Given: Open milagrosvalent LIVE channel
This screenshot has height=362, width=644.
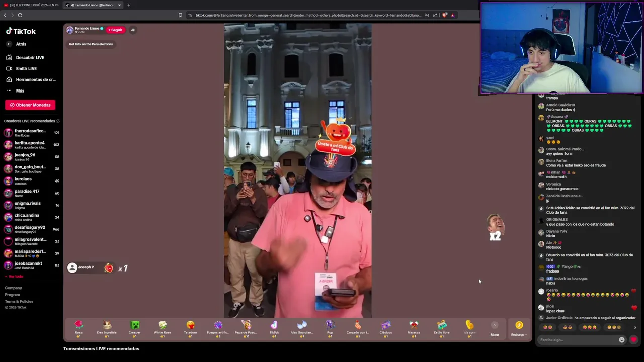Looking at the screenshot, I should 31,241.
